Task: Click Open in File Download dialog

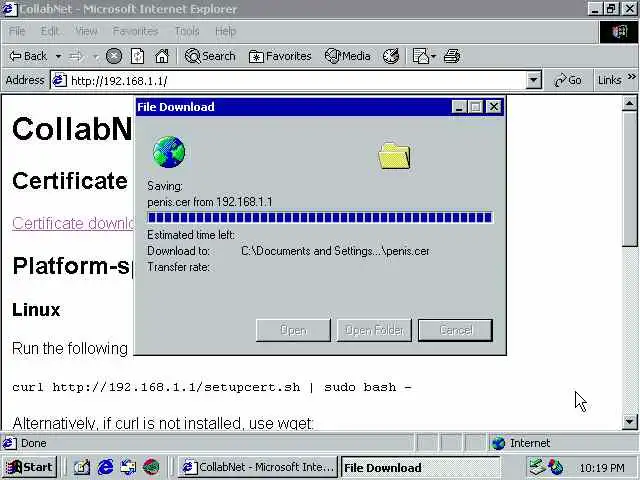Action: [x=293, y=330]
